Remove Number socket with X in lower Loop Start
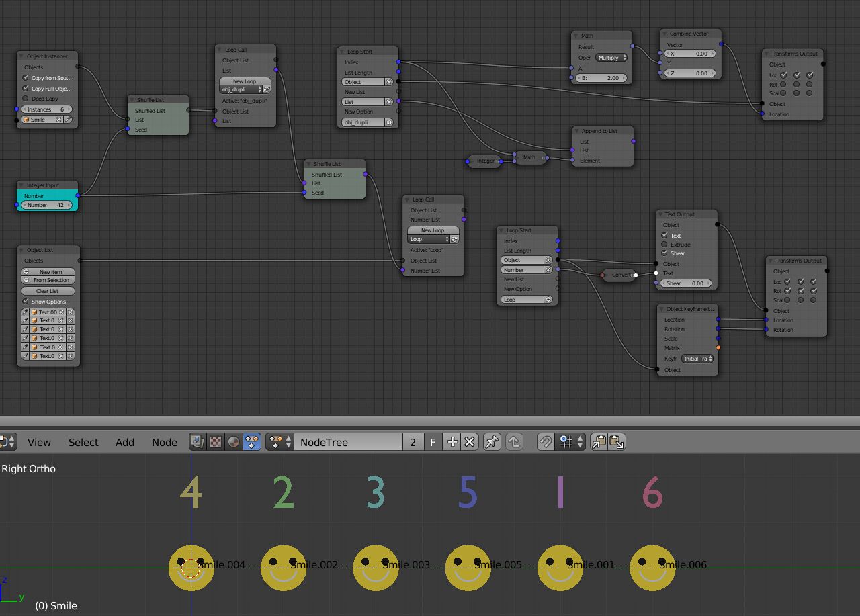Screen dimensions: 860x616 [x=548, y=270]
